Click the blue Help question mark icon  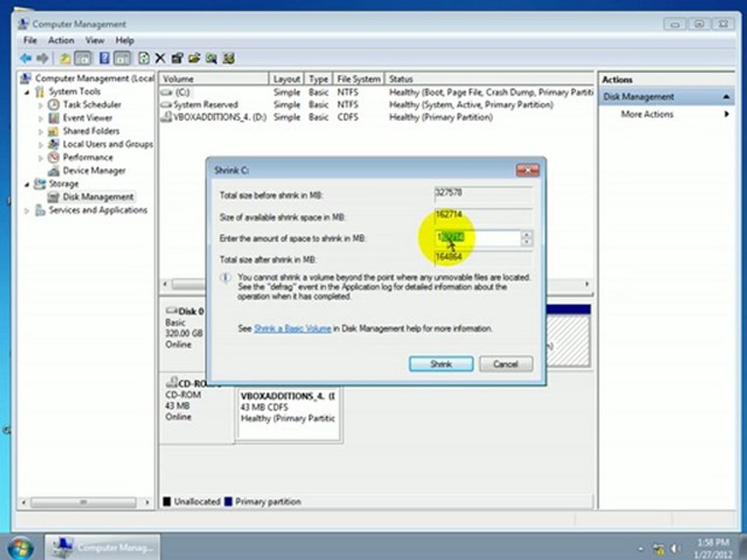[104, 58]
